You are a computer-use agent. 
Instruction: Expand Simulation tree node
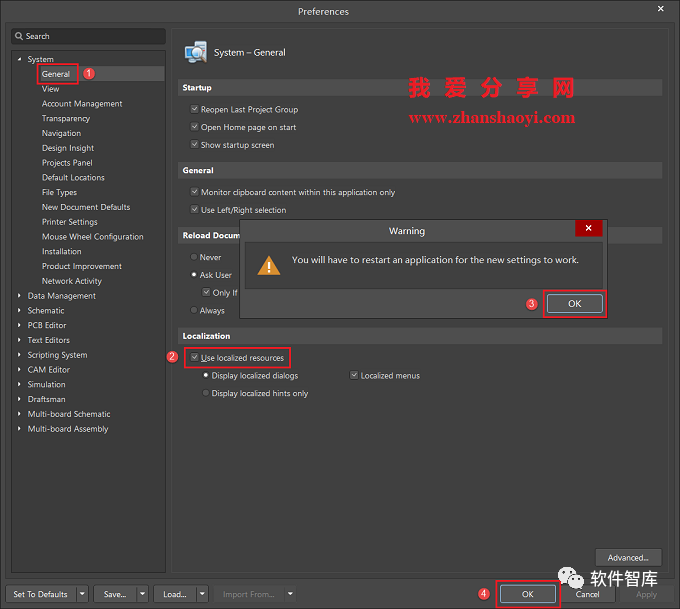click(19, 384)
